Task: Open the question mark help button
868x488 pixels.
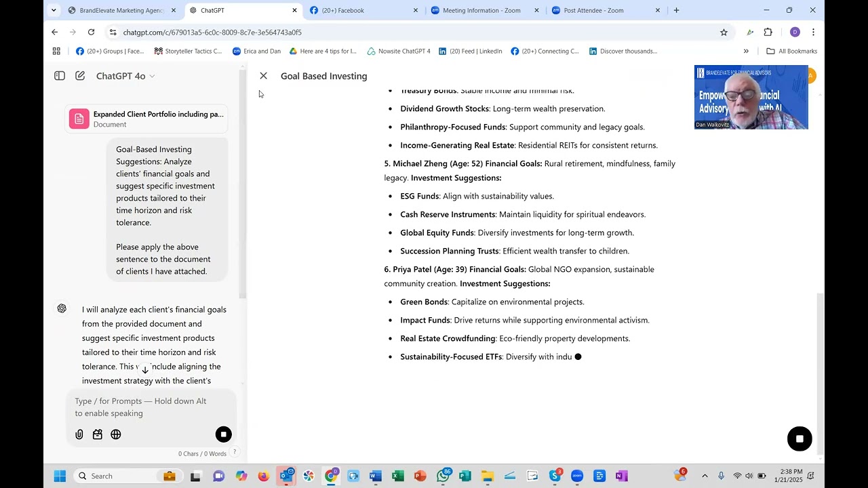Action: (x=235, y=452)
